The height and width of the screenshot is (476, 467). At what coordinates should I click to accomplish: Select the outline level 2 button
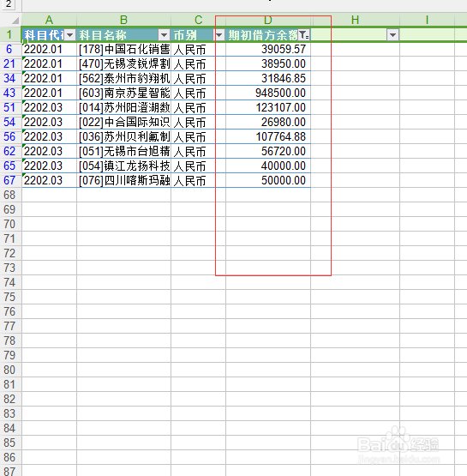9,4
